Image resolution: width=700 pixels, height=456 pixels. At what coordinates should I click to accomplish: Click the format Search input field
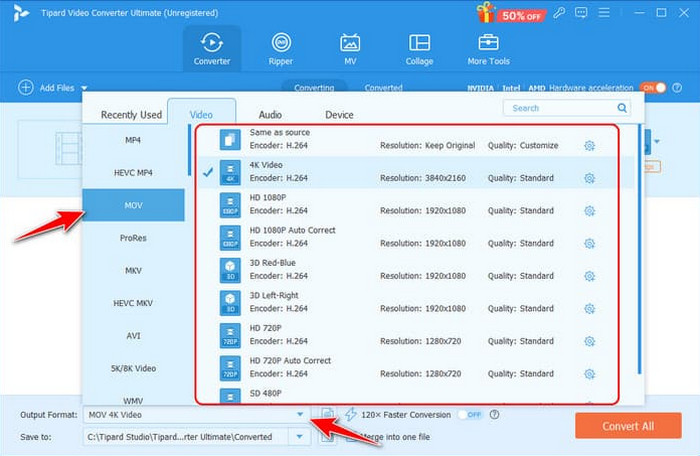tap(560, 108)
